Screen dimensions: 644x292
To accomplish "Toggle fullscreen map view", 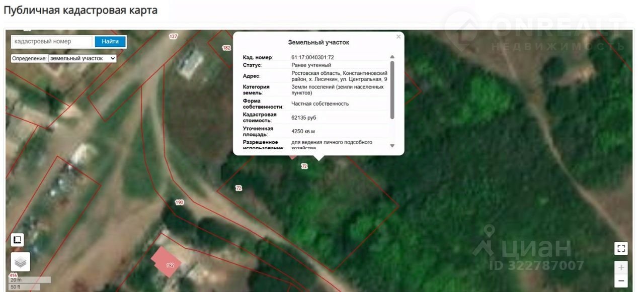I will pos(621,248).
